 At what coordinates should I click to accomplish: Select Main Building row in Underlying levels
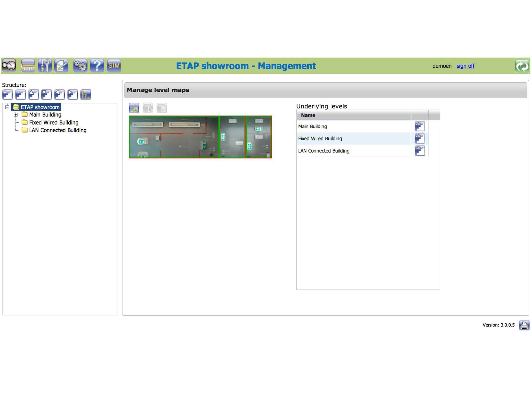point(354,126)
